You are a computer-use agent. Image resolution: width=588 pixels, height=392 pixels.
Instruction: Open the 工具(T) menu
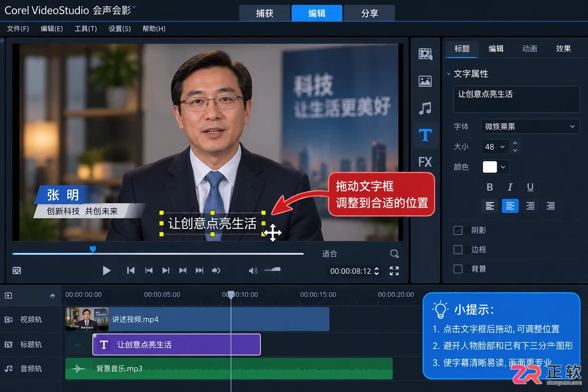click(85, 29)
